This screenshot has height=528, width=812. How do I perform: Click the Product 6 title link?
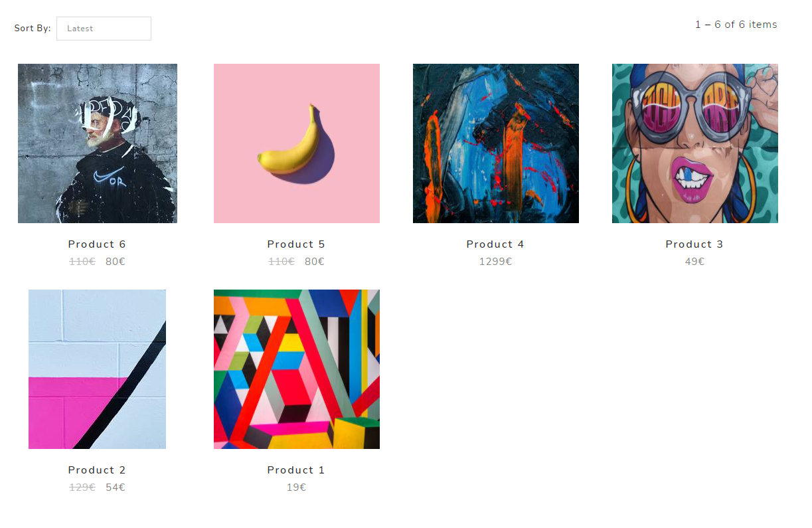97,244
